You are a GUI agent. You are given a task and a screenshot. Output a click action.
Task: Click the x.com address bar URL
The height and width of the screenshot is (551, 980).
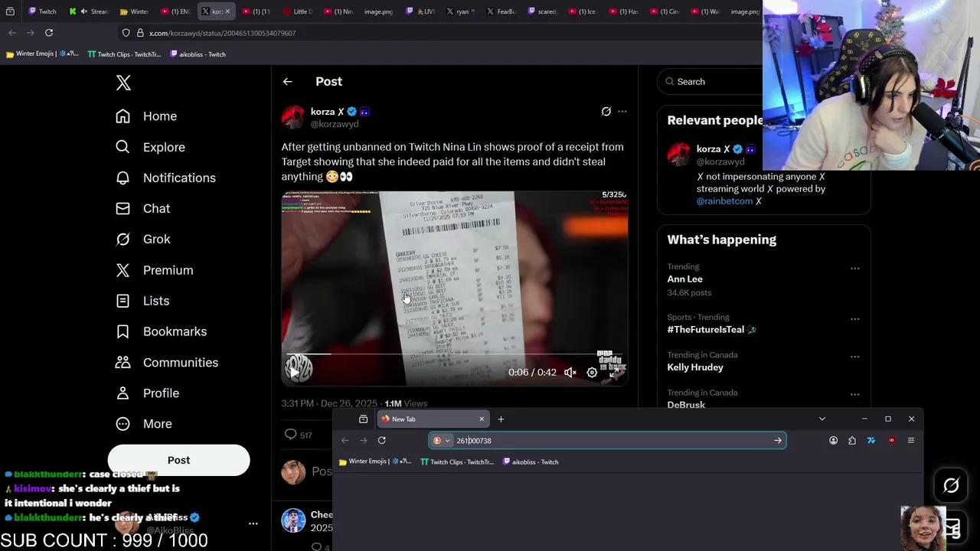click(x=222, y=33)
